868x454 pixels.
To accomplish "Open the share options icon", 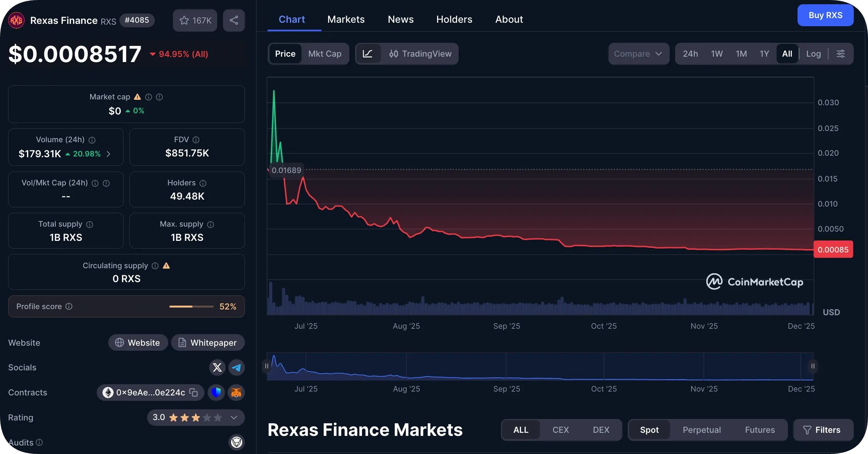I will [234, 20].
